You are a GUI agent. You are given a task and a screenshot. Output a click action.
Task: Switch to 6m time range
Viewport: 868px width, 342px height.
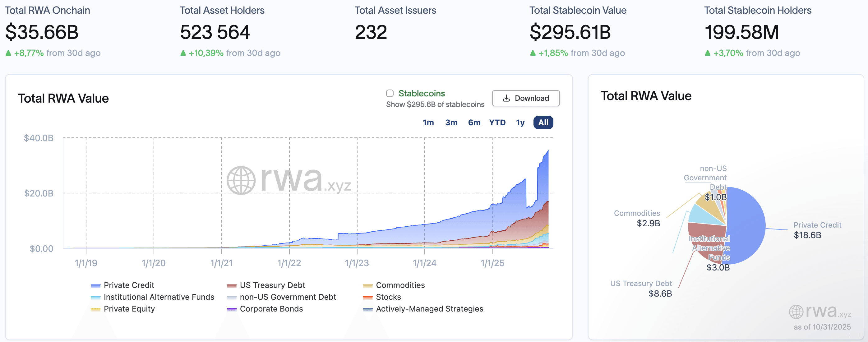(x=474, y=122)
